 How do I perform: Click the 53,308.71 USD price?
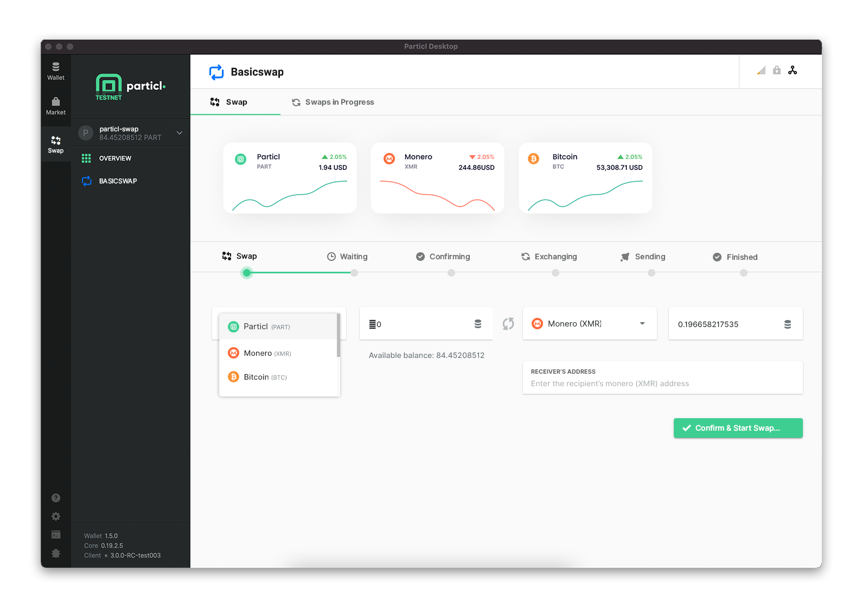point(620,168)
